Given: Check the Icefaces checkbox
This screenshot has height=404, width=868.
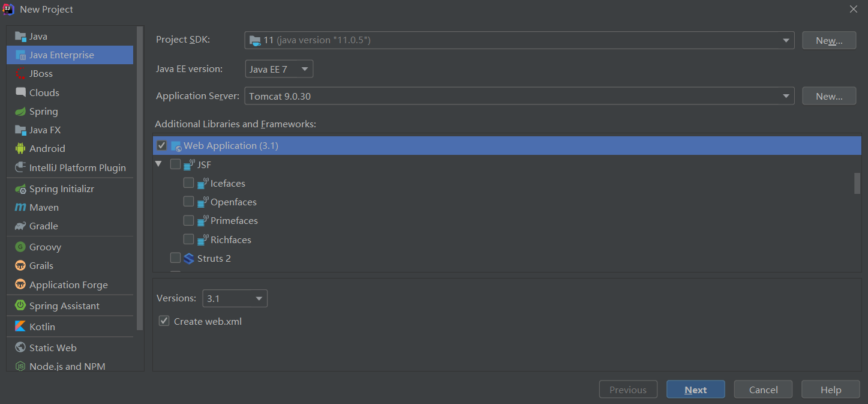Looking at the screenshot, I should pos(188,182).
